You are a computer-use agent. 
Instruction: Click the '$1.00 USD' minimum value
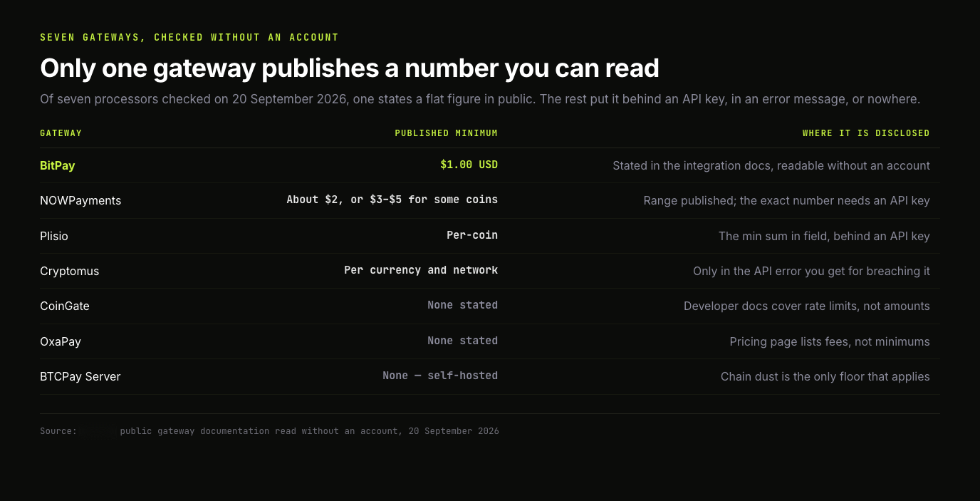[x=469, y=165]
